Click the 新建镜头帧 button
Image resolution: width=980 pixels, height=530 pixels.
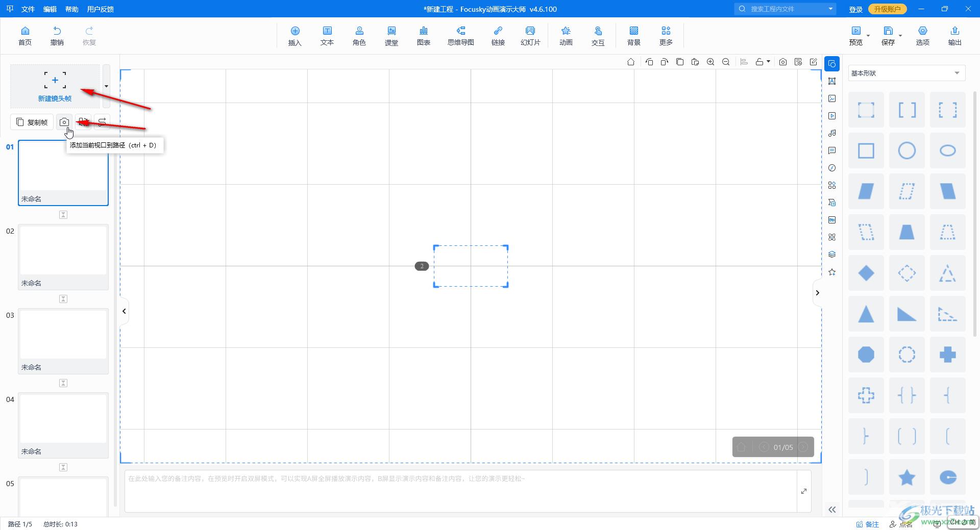[55, 86]
